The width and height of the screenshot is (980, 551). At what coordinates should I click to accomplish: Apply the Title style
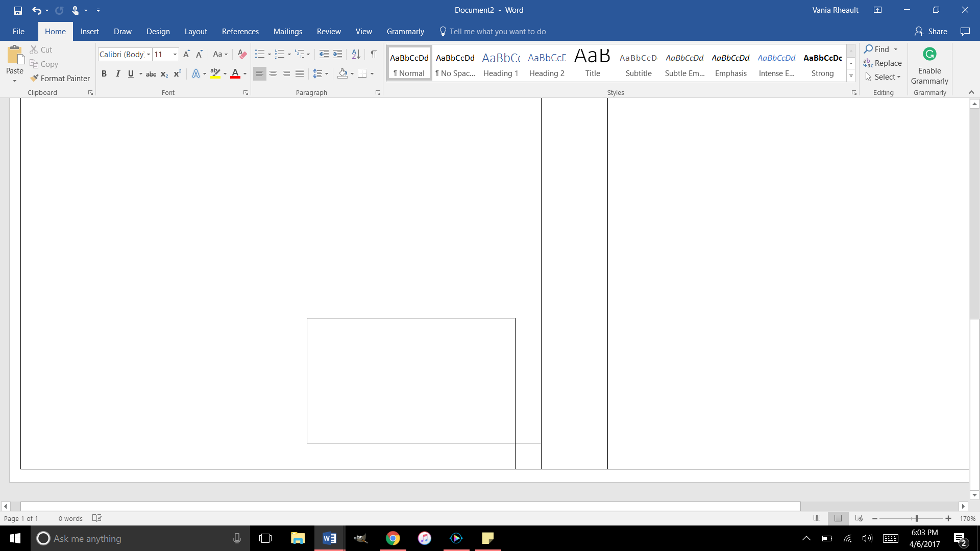click(x=593, y=64)
